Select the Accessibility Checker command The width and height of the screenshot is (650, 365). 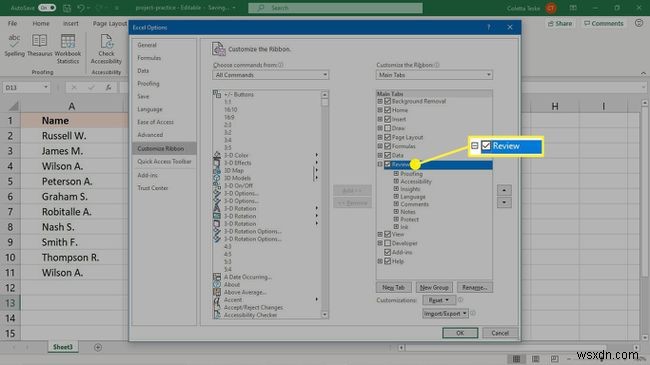click(x=250, y=315)
